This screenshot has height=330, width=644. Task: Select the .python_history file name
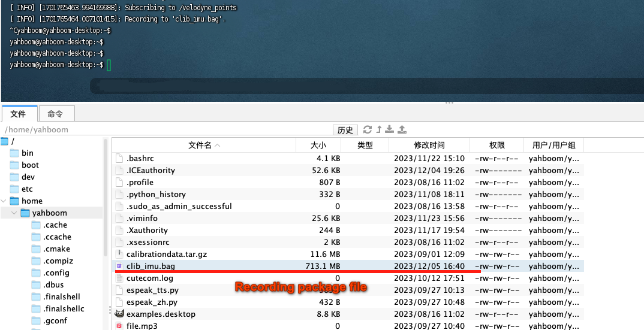[x=156, y=194]
